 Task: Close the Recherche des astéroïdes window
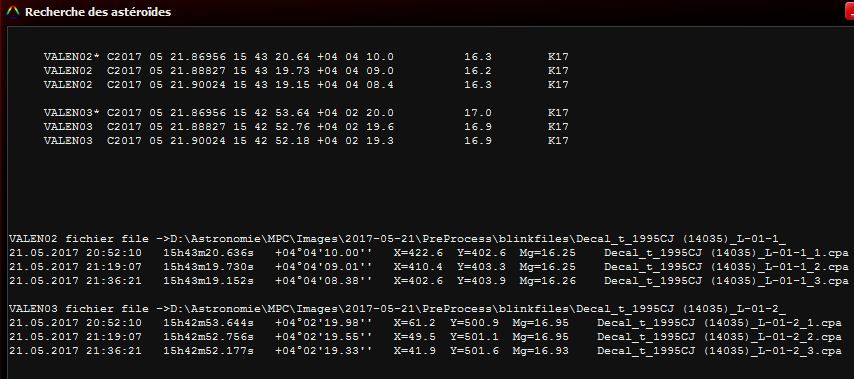click(850, 14)
